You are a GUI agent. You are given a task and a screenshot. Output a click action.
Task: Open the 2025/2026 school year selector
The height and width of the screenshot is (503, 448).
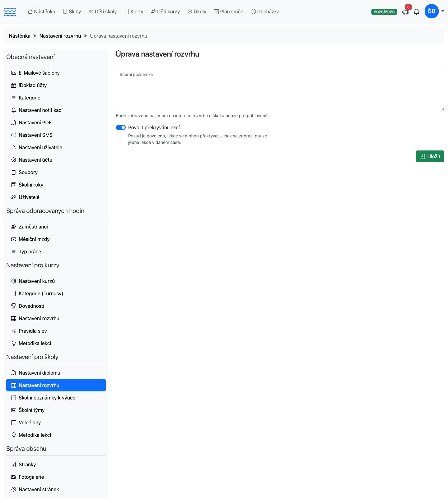(x=384, y=12)
